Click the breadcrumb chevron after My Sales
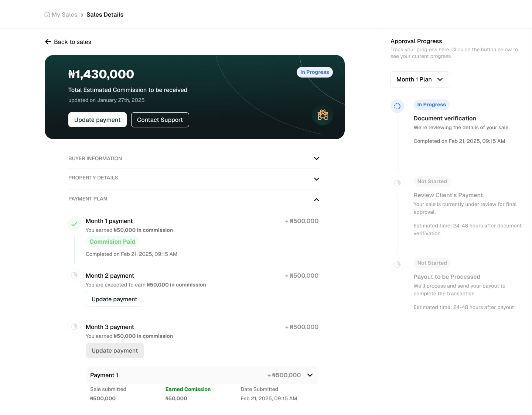Screen dimensions: 532x415 82,15
